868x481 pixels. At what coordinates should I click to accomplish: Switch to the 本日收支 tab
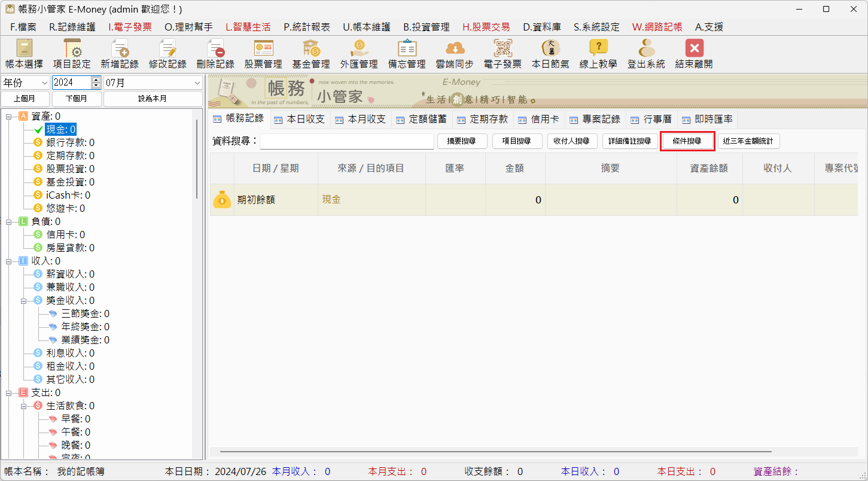coord(300,119)
